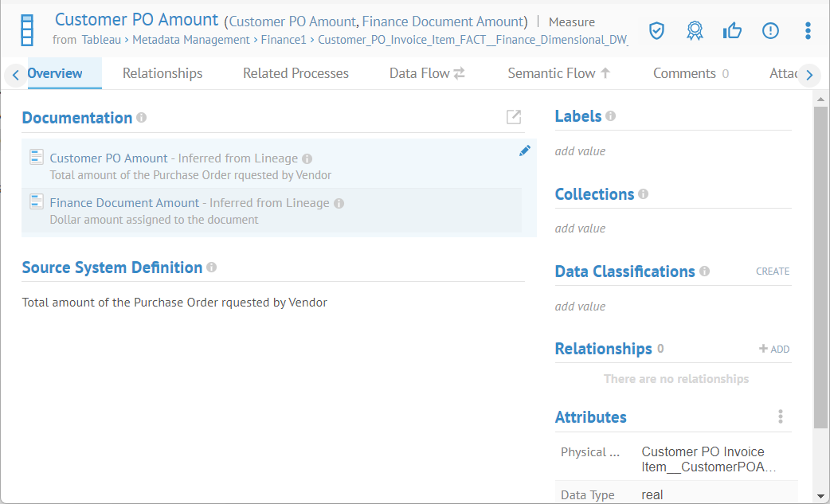Viewport: 830px width, 504px height.
Task: Click CREATE next to Data Classifications
Action: click(x=773, y=272)
